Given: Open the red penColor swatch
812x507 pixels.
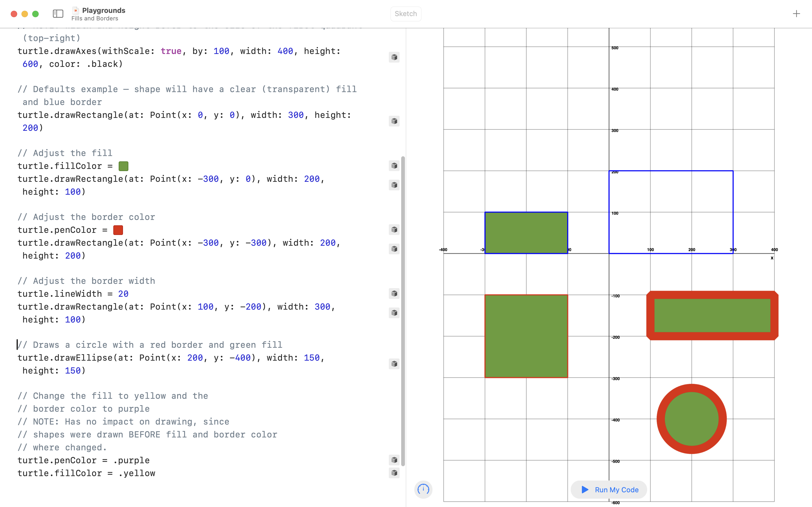Looking at the screenshot, I should [x=118, y=230].
